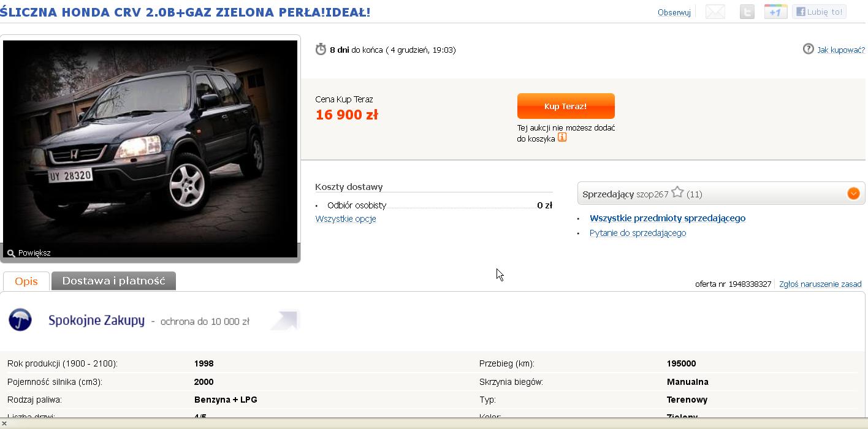
Task: Click the Spokojne Zakupy arrow graphic
Action: pyautogui.click(x=284, y=321)
